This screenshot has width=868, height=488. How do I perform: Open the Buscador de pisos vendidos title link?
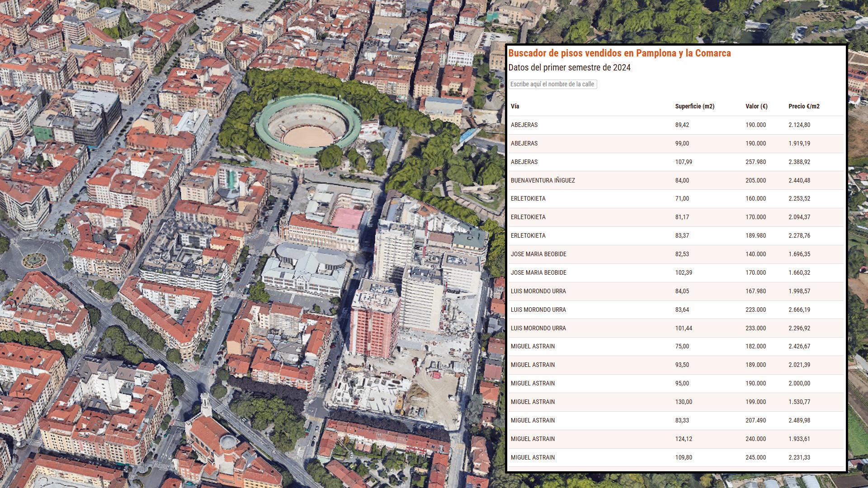619,53
